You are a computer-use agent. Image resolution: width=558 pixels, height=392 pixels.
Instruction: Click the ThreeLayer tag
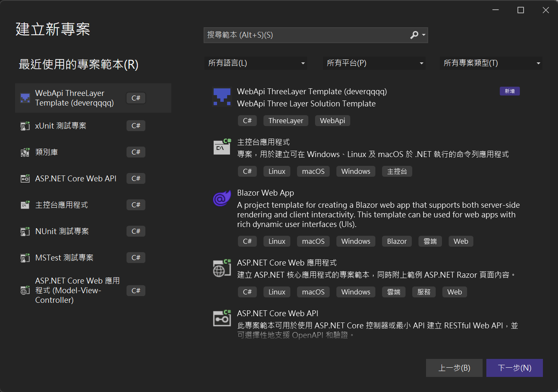[286, 121]
